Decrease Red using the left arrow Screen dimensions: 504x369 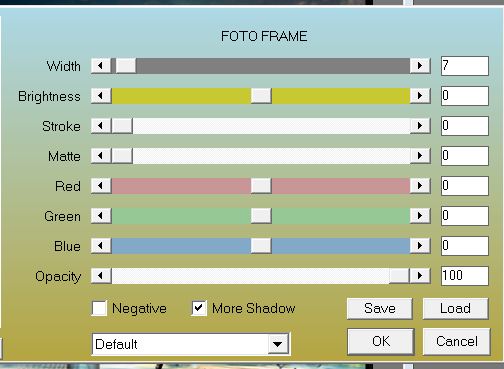tap(101, 186)
